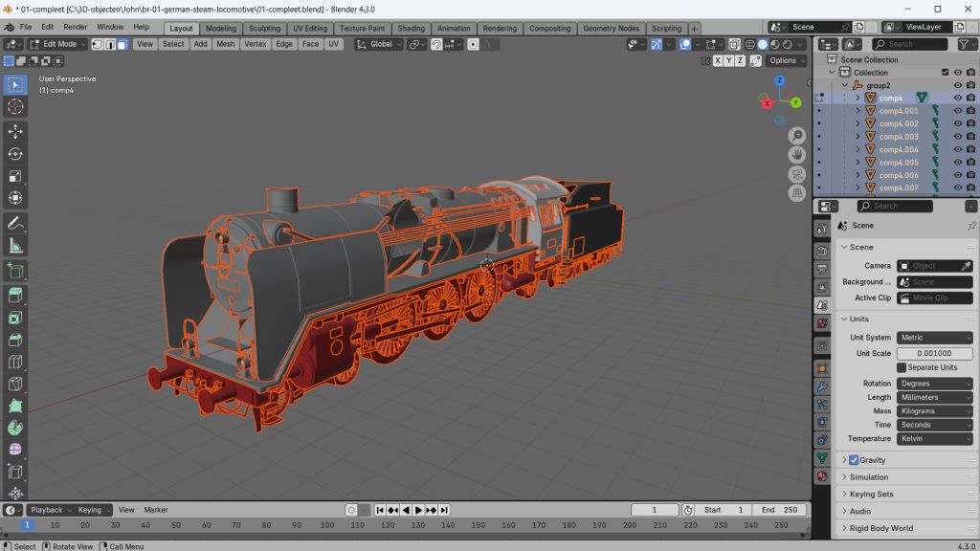Choose the Annotate pencil tool
The width and height of the screenshot is (980, 551).
(15, 223)
